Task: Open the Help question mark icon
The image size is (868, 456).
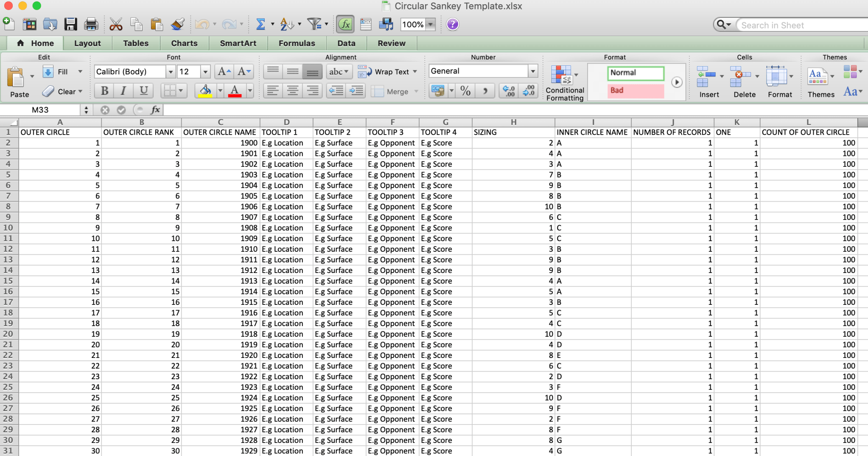Action: tap(453, 24)
